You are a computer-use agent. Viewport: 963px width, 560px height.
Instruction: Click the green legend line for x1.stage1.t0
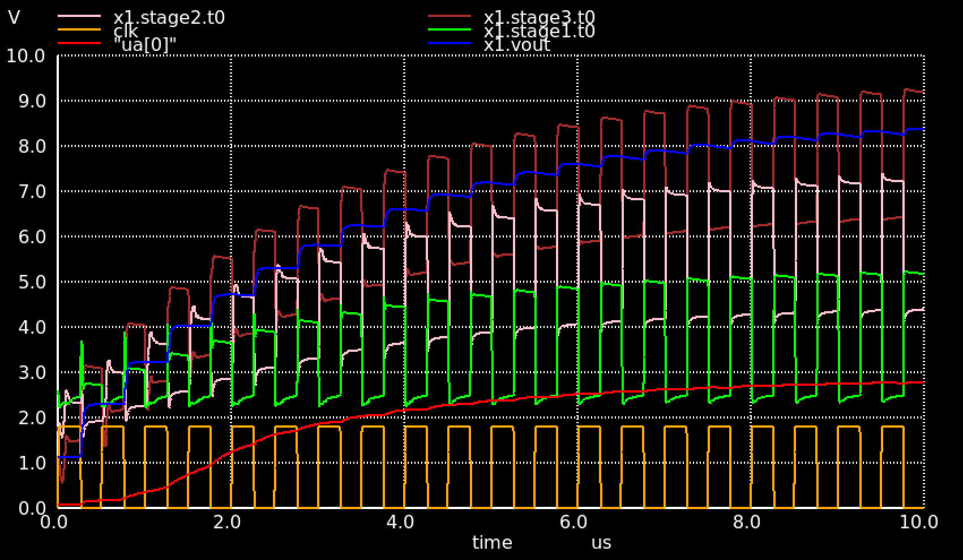pos(449,29)
